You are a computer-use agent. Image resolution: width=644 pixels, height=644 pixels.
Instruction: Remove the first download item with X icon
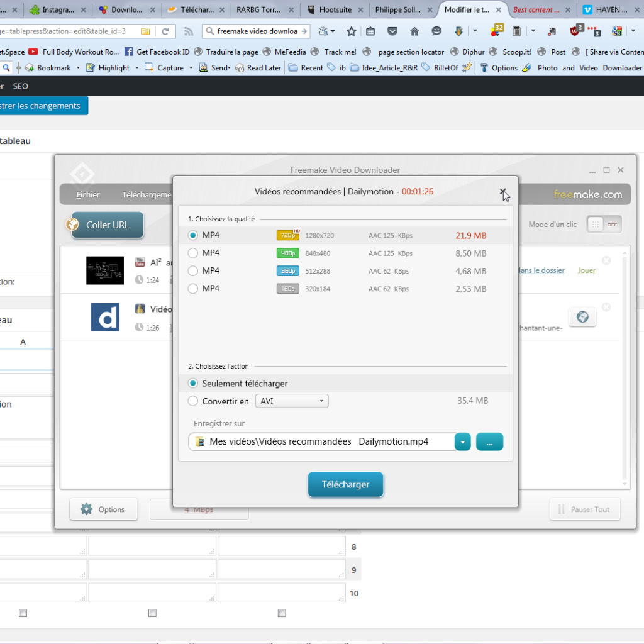pos(606,260)
